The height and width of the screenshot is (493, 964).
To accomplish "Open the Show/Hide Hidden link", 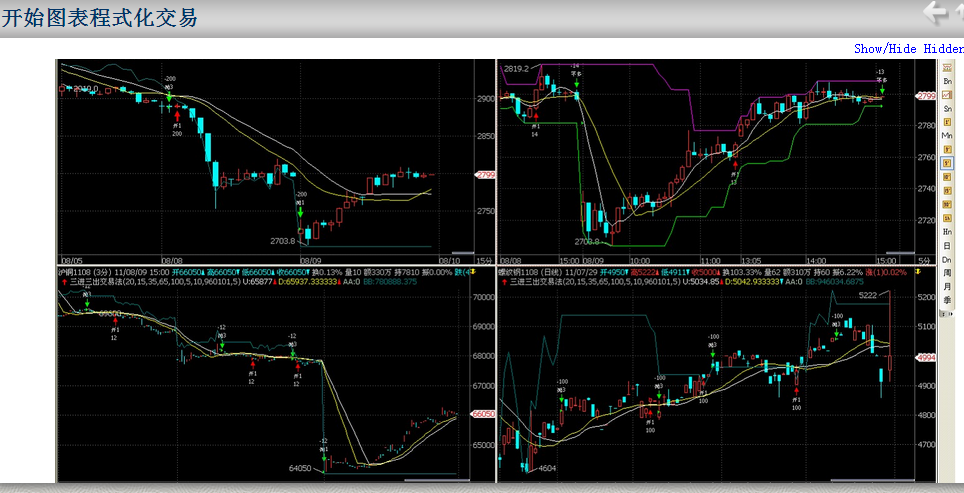I will point(909,49).
